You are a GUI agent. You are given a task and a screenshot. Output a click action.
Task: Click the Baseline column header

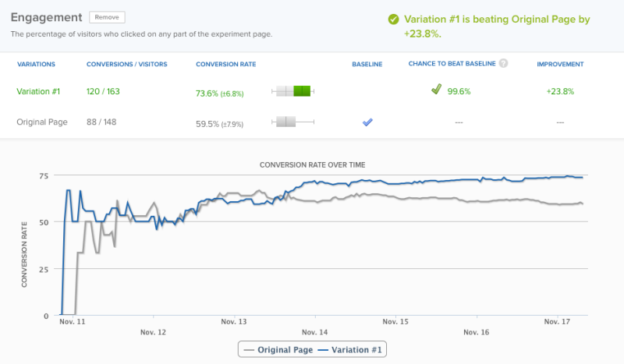click(x=367, y=64)
